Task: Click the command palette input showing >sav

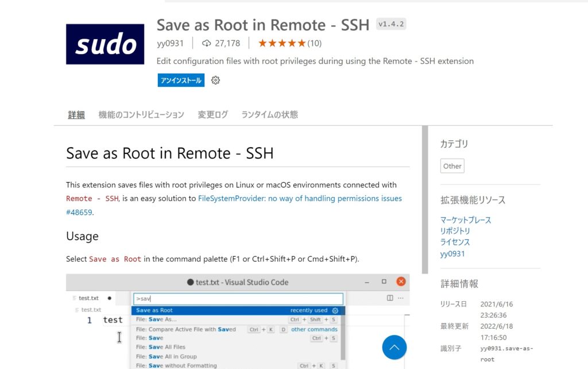Action: click(x=238, y=299)
